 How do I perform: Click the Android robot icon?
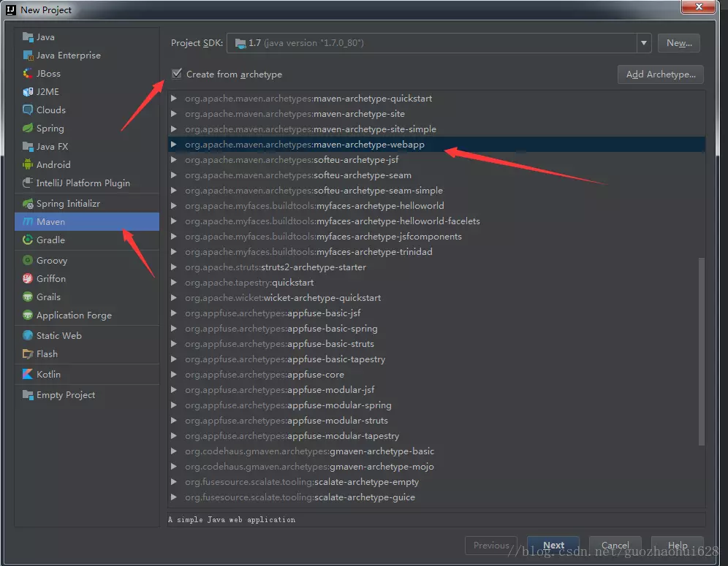tap(28, 165)
